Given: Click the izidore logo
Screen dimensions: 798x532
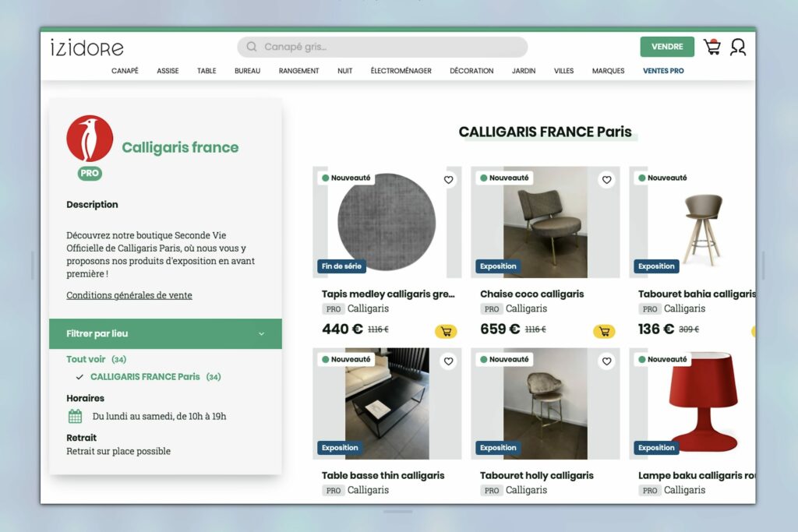Looking at the screenshot, I should tap(87, 48).
